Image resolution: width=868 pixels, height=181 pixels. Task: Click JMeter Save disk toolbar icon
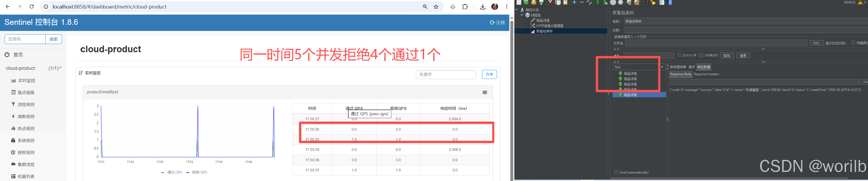[542, 2]
